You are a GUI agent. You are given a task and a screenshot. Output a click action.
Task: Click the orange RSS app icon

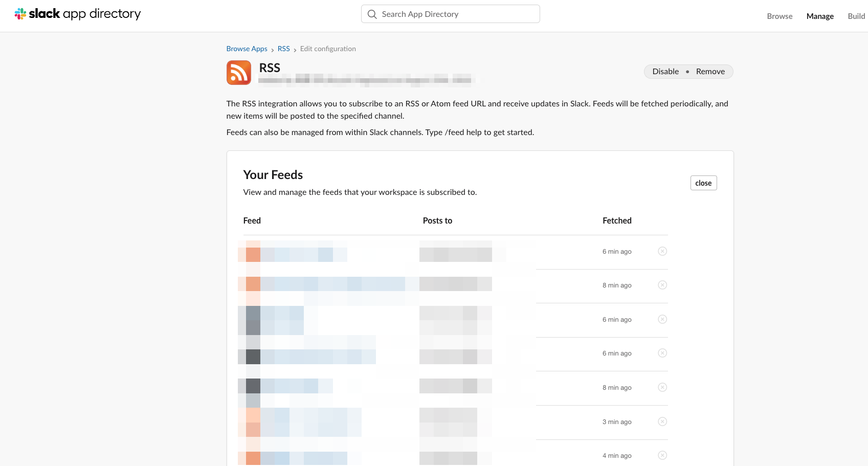238,73
